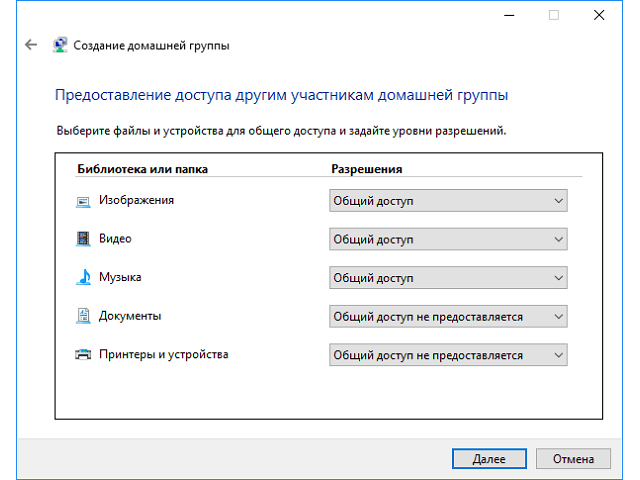The height and width of the screenshot is (480, 640).
Task: Click the Принтеры и устройства label
Action: [x=164, y=354]
